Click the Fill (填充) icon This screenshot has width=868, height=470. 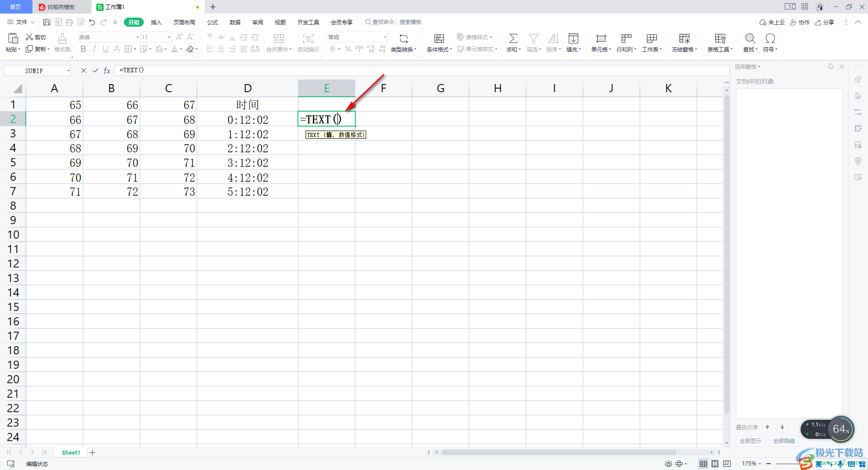(573, 38)
